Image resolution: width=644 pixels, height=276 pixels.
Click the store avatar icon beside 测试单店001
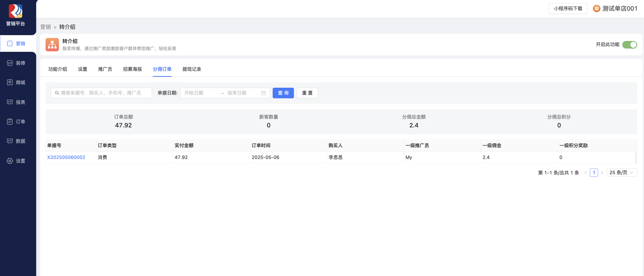pyautogui.click(x=596, y=9)
